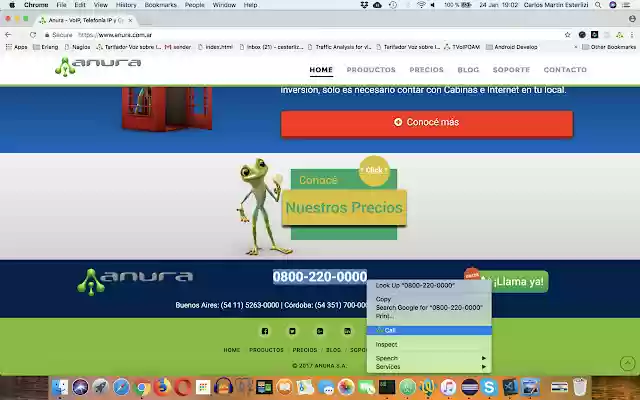Open Photos from the Dock

(346, 387)
